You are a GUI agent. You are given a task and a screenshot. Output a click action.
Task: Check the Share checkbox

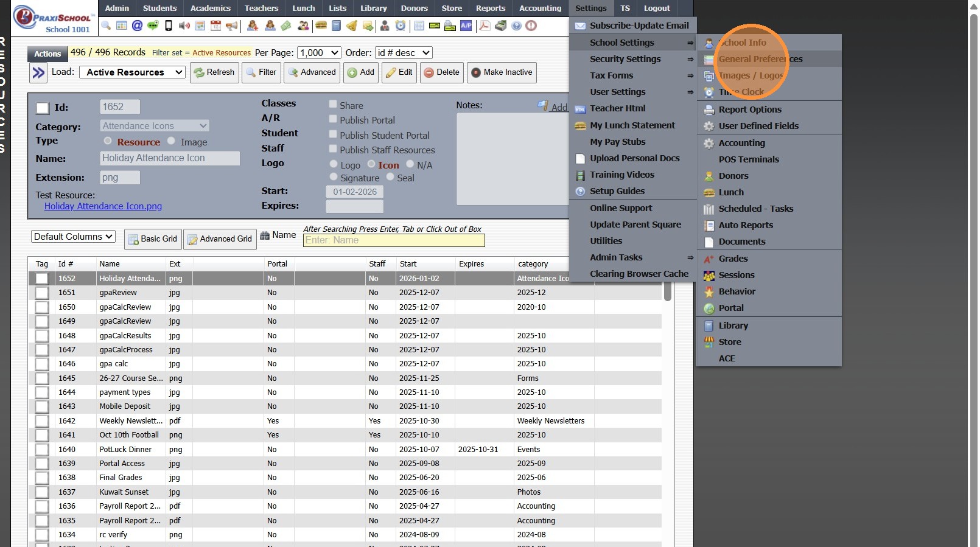[333, 104]
